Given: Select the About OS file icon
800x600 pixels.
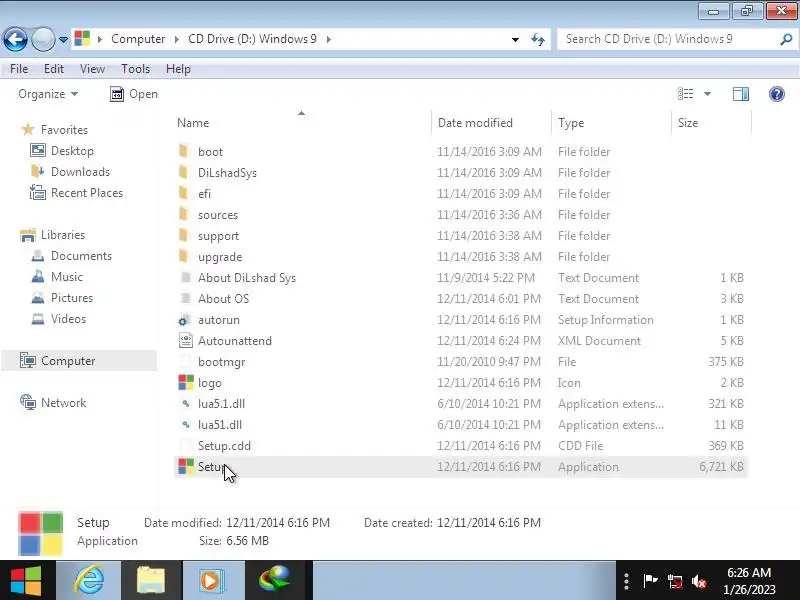Looking at the screenshot, I should (186, 298).
